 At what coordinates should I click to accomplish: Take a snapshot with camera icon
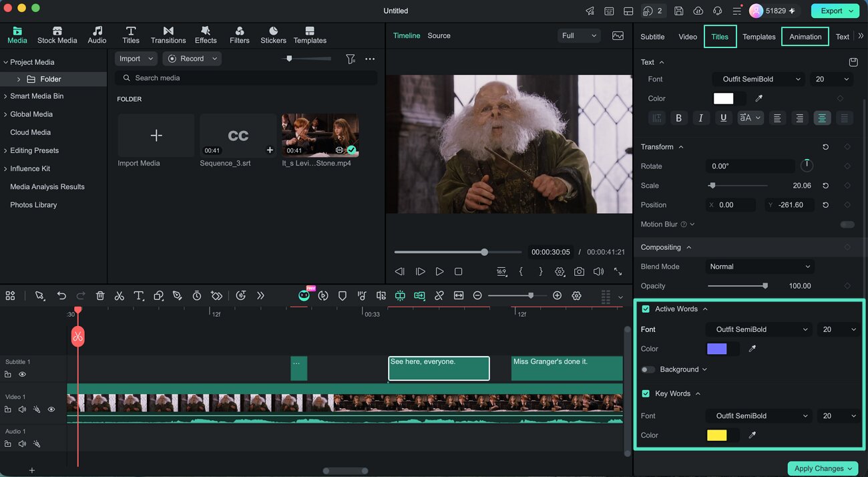(579, 272)
